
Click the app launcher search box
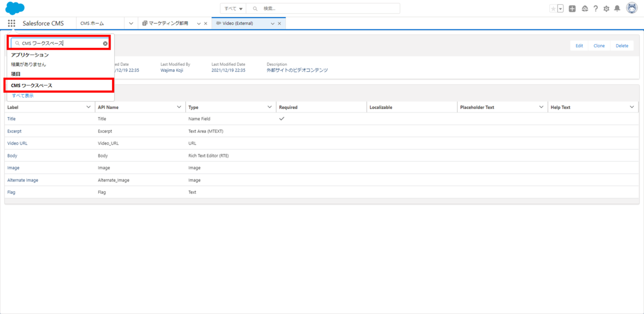60,43
